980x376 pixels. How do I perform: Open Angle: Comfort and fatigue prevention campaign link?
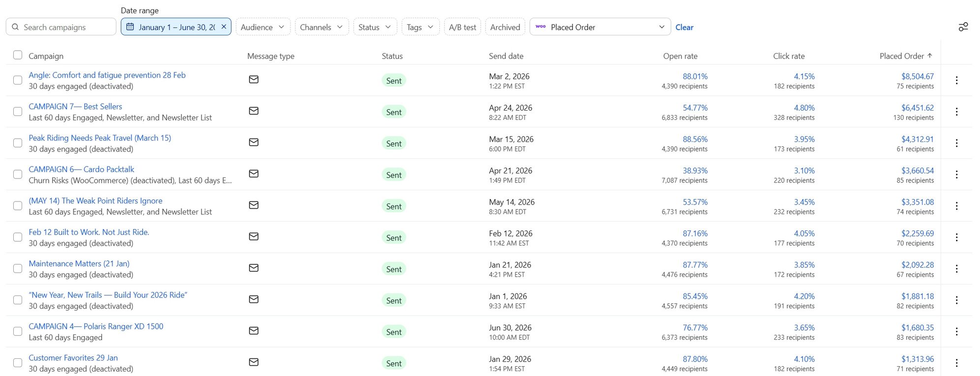tap(107, 75)
